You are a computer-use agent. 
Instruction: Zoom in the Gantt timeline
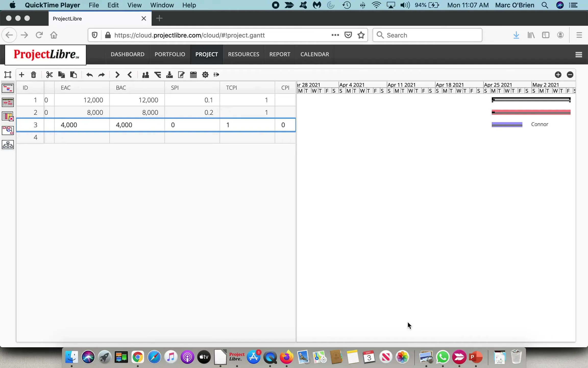click(x=558, y=75)
